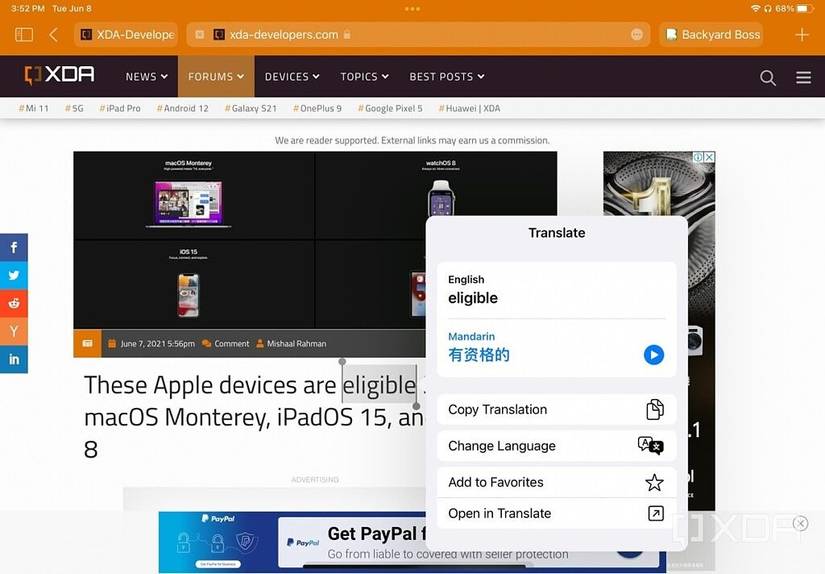825x574 pixels.
Task: Check the battery indicator
Action: click(805, 8)
